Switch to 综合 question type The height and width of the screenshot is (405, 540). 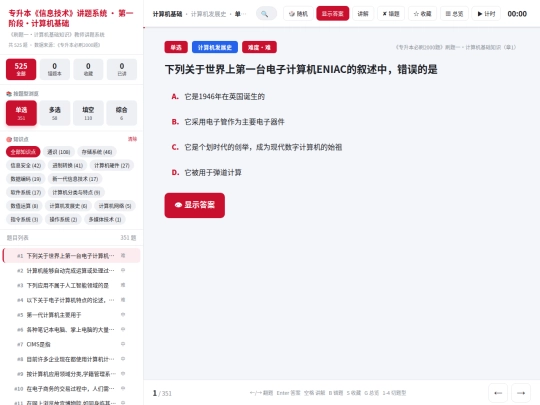(x=122, y=113)
